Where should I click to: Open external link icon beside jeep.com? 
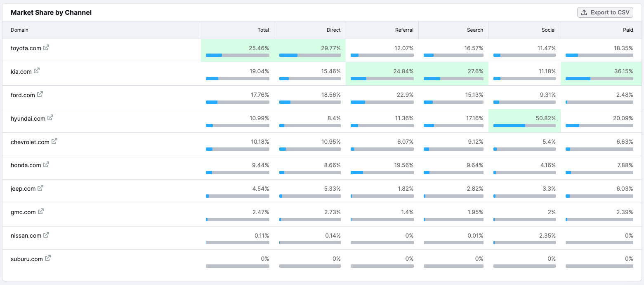coord(40,188)
